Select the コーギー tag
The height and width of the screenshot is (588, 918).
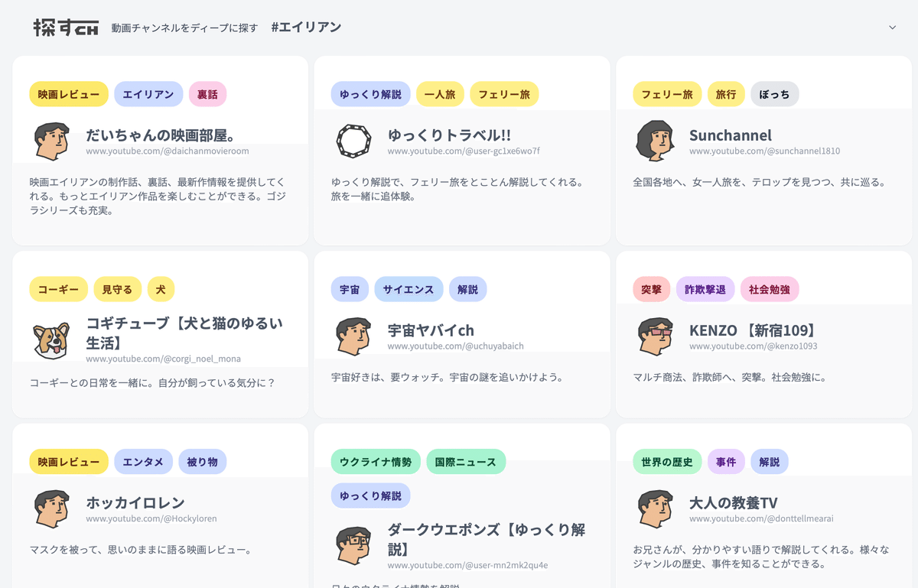point(58,289)
